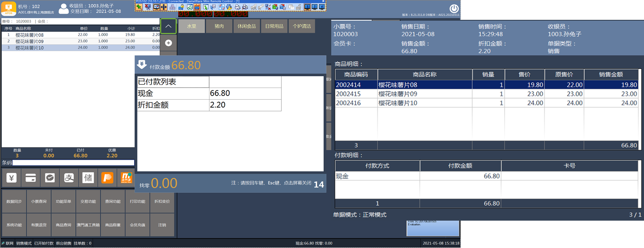The width and height of the screenshot is (644, 248).
Task: Click the power icon at top right
Action: tap(454, 9)
